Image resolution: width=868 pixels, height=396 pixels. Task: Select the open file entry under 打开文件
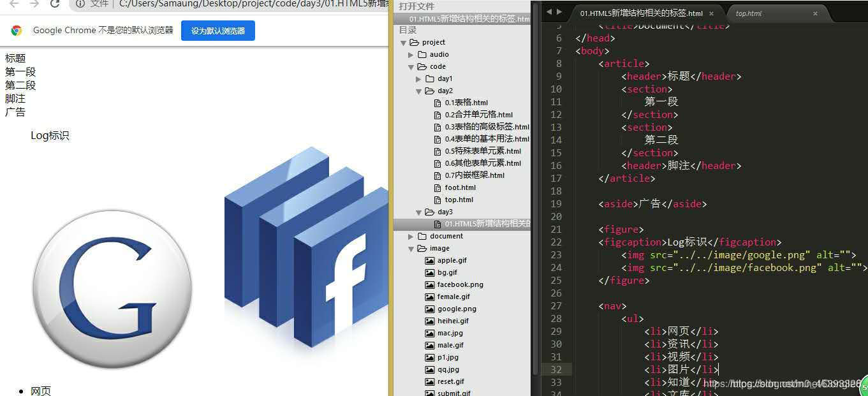pos(462,18)
